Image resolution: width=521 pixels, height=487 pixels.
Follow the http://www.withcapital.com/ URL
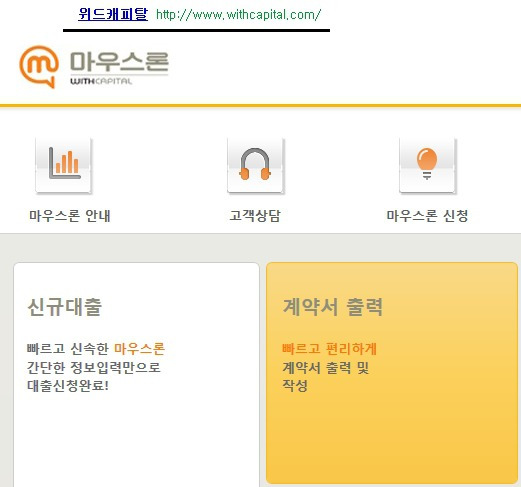point(238,15)
